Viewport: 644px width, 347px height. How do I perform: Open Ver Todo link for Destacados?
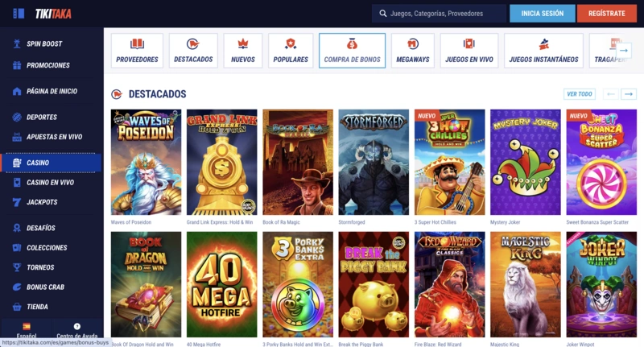coord(579,94)
